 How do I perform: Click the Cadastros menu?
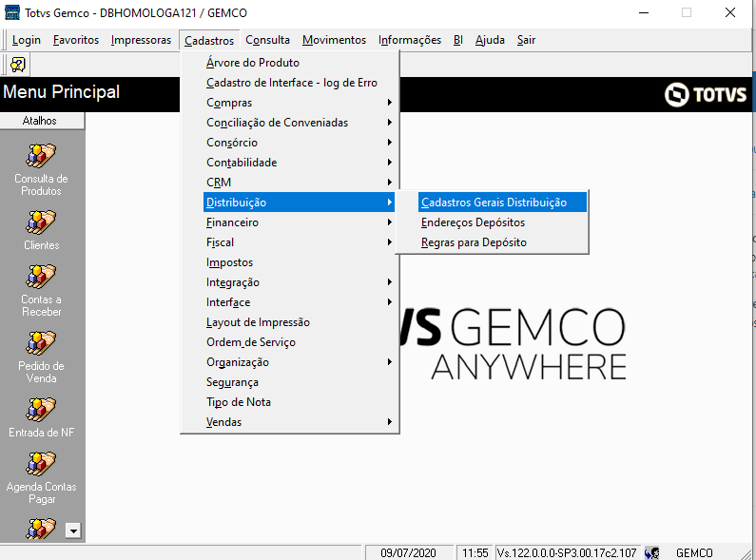(209, 41)
